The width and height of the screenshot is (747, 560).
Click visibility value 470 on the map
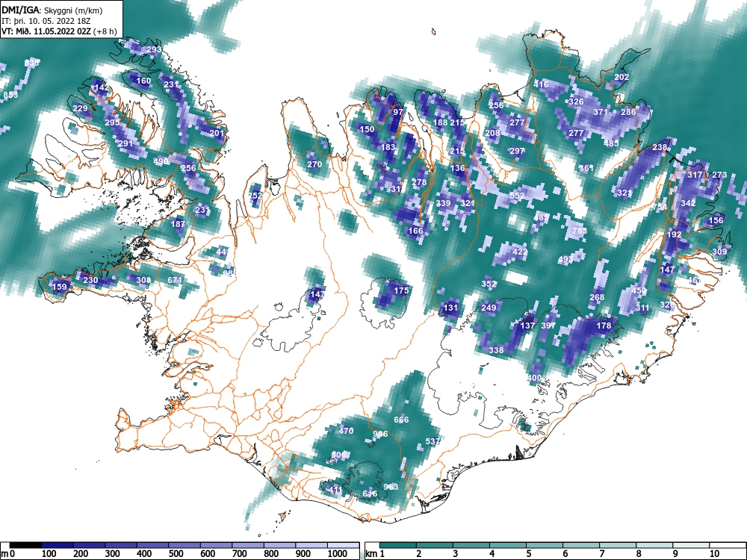coord(346,431)
